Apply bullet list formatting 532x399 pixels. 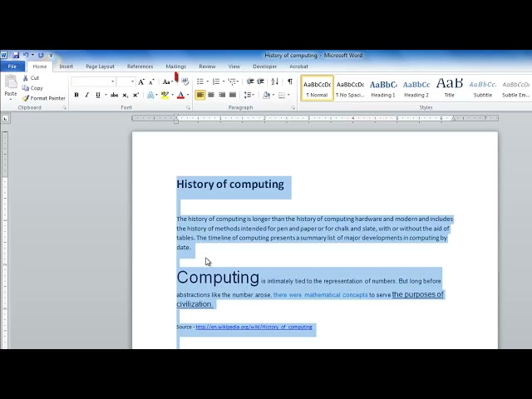click(200, 81)
